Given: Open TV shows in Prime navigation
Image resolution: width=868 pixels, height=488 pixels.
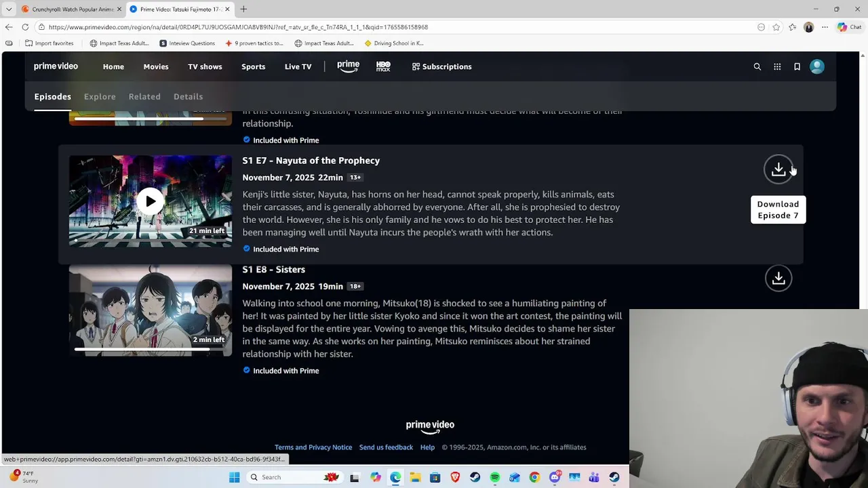Looking at the screenshot, I should point(205,66).
